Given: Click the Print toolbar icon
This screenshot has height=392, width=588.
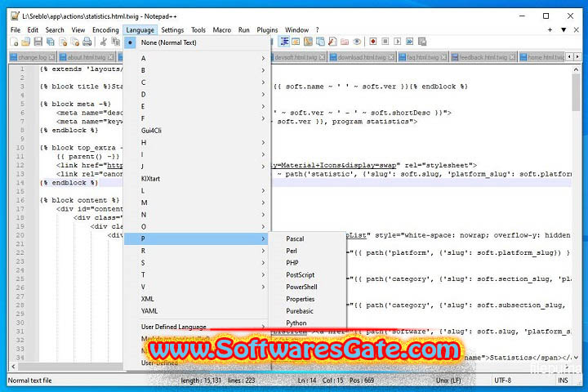Looking at the screenshot, I should tap(87, 42).
